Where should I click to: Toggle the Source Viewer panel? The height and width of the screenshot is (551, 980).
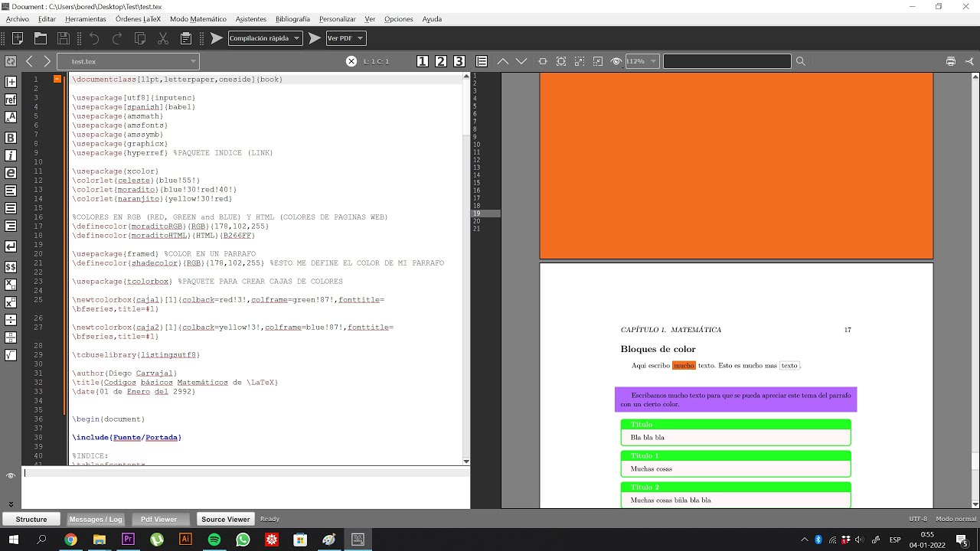[226, 520]
